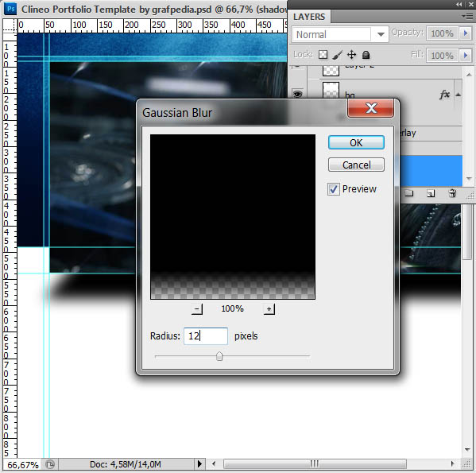Click the Gaussian Blur preview image
This screenshot has width=476, height=473.
(x=233, y=217)
